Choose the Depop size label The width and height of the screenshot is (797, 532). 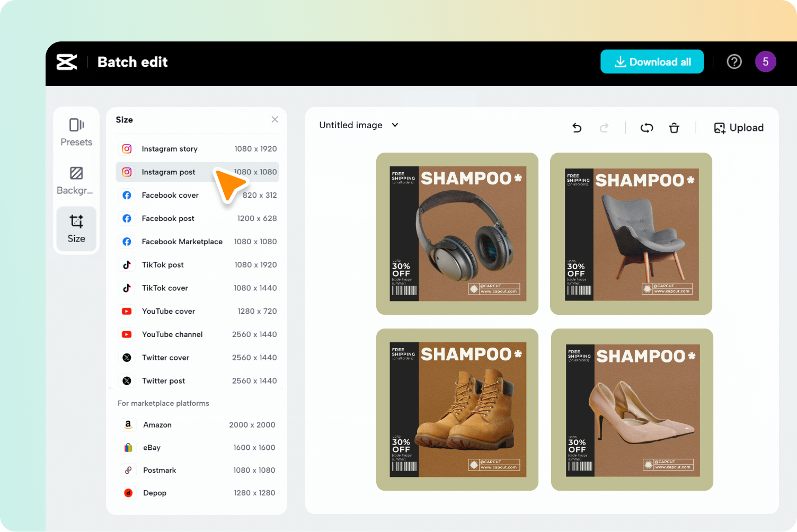point(155,493)
